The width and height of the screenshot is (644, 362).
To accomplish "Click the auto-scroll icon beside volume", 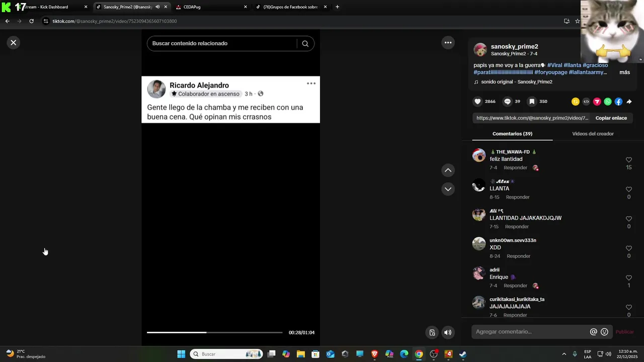I will tap(432, 332).
